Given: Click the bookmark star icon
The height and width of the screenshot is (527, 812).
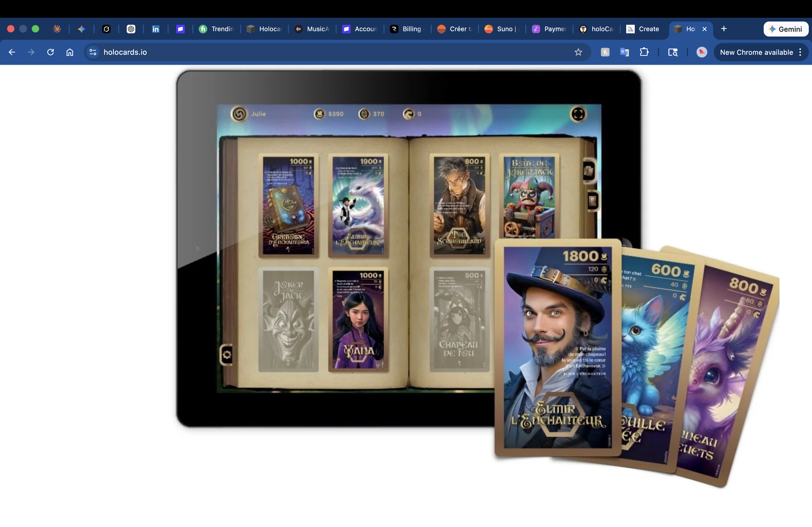Looking at the screenshot, I should click(x=578, y=52).
